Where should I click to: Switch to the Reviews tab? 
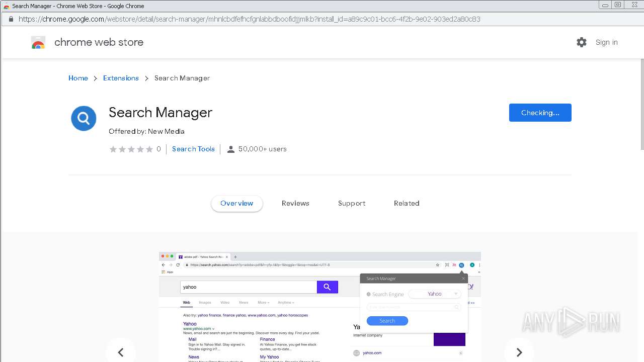coord(295,203)
